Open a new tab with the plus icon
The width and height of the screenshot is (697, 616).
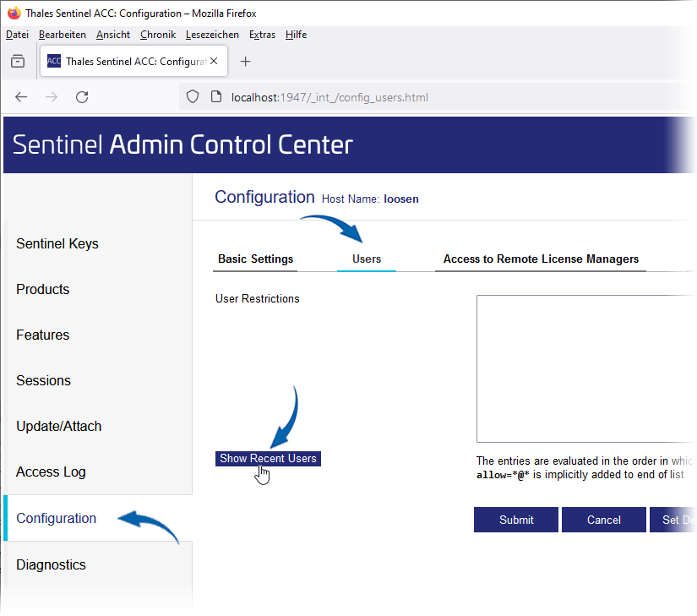point(245,62)
